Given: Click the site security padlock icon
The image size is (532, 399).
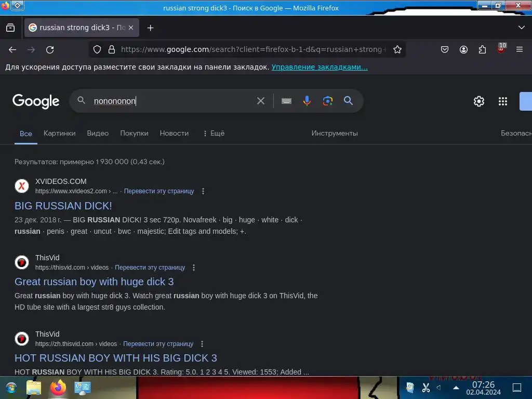Looking at the screenshot, I should (112, 49).
